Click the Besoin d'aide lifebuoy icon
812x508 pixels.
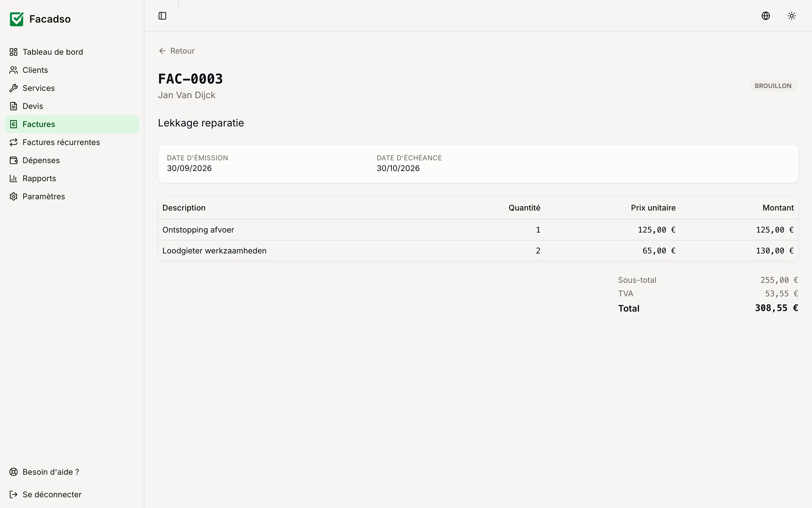[14, 472]
